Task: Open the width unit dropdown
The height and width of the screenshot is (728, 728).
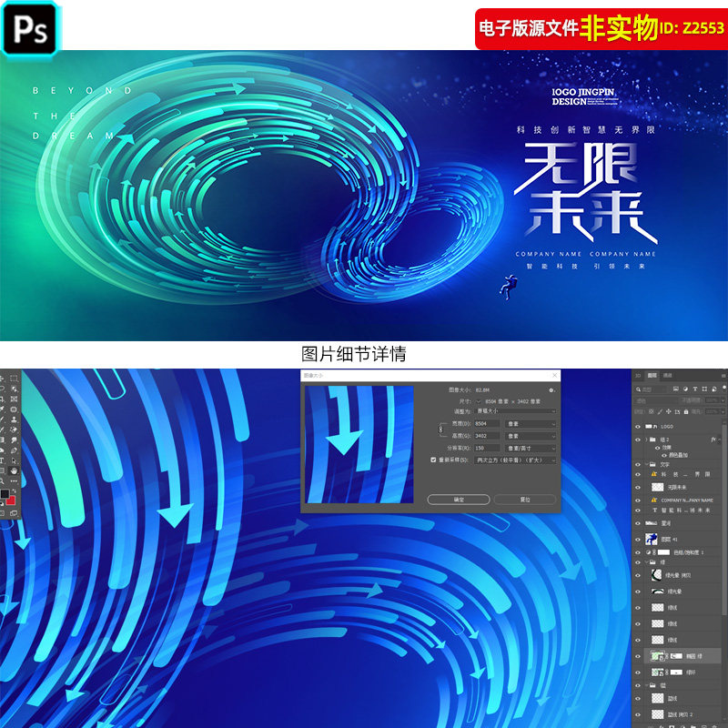Action: click(531, 424)
